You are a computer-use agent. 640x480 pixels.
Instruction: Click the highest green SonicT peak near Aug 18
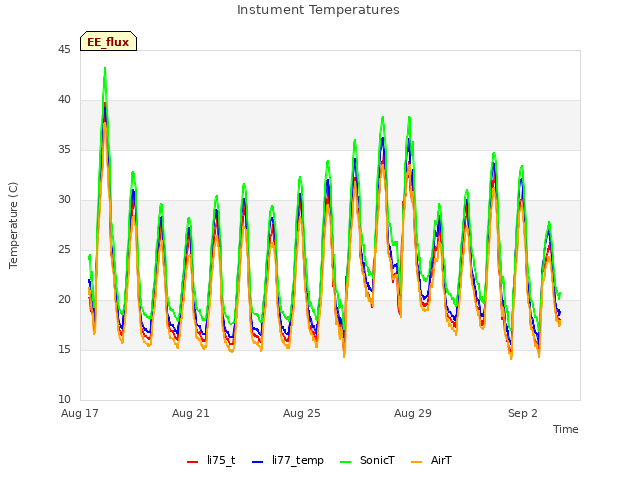click(x=105, y=69)
